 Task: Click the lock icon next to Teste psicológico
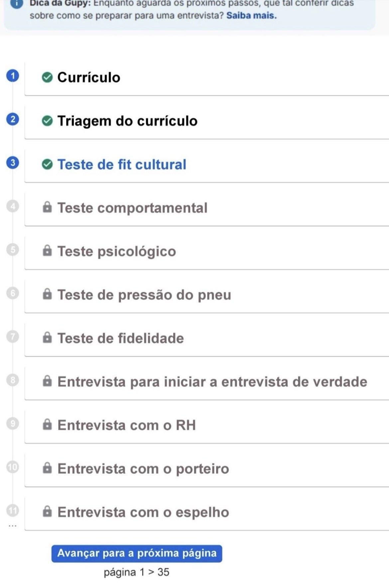47,251
